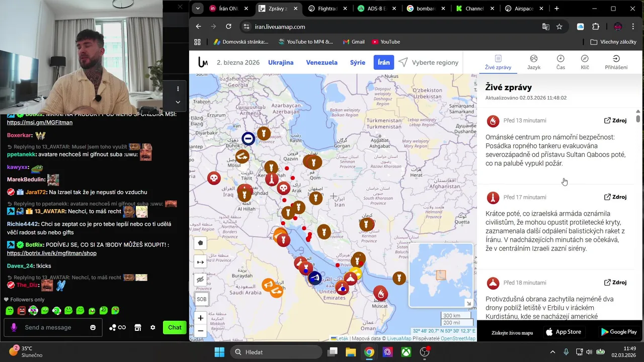Toggle the hide-markers crossed-eye button on map
The image size is (644, 362).
tap(201, 280)
